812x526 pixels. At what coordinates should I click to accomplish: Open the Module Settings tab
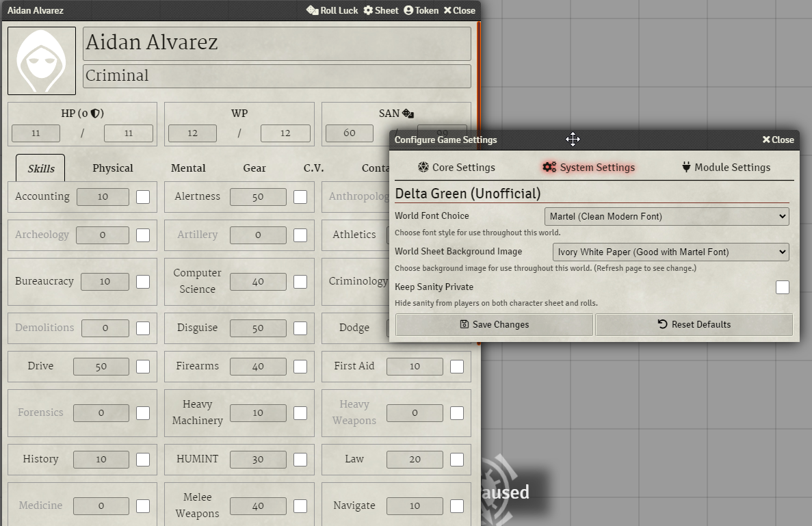coord(726,167)
